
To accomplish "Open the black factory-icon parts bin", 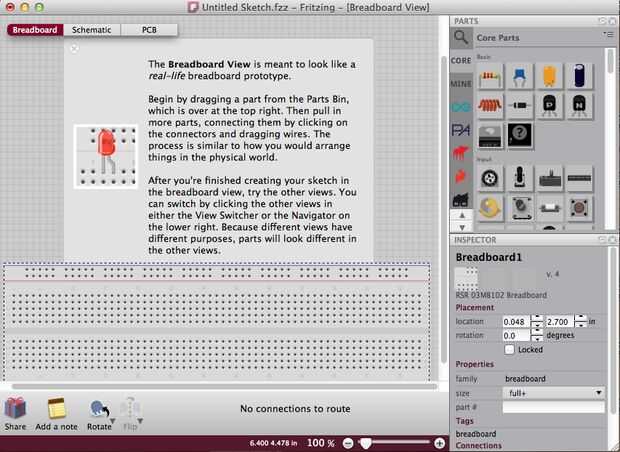I will click(461, 199).
